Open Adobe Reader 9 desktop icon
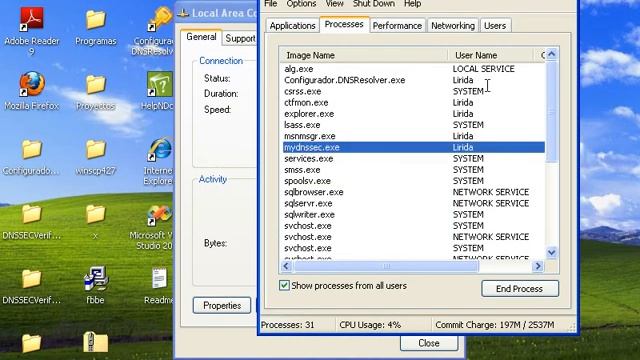 32,20
